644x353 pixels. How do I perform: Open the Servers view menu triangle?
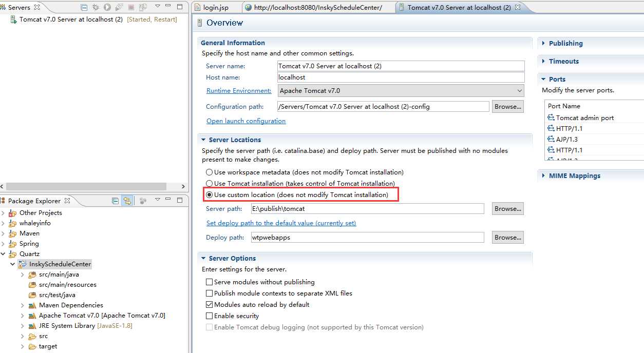[157, 7]
